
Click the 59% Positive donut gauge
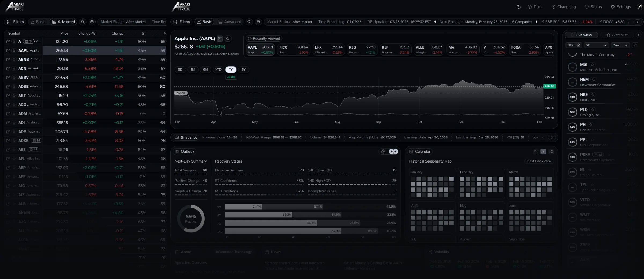coord(191,219)
